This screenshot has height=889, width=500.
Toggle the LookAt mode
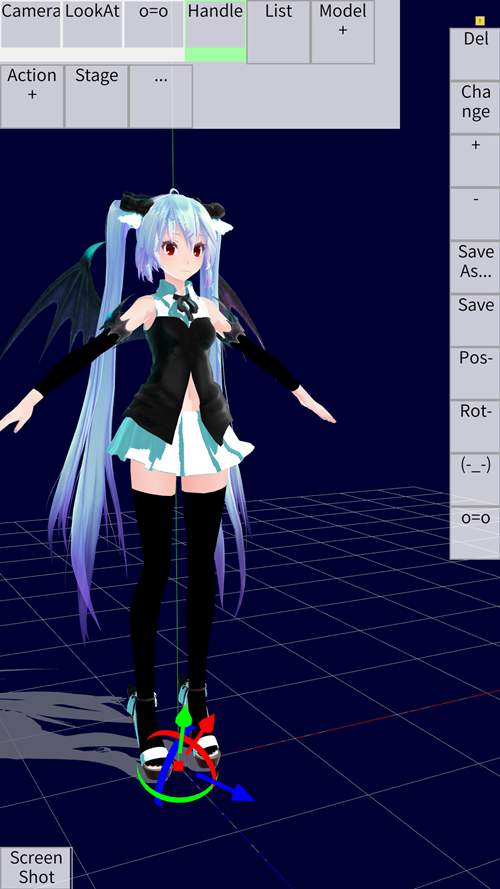point(92,24)
